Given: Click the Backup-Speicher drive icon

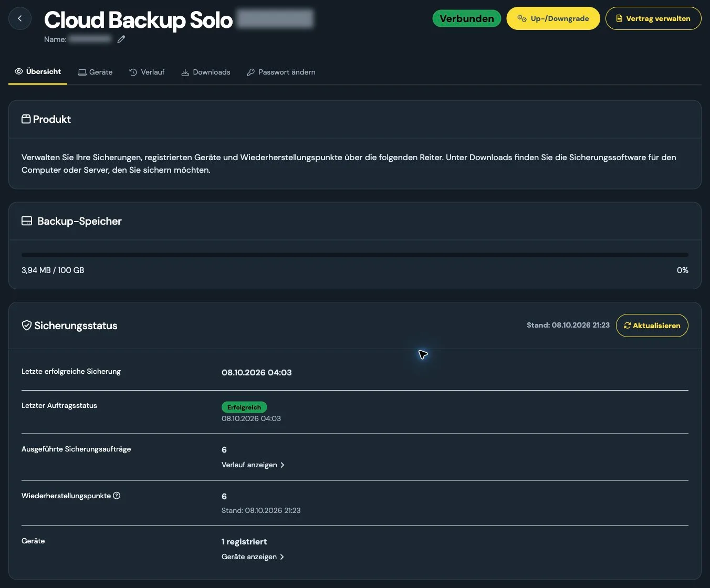Looking at the screenshot, I should (27, 221).
